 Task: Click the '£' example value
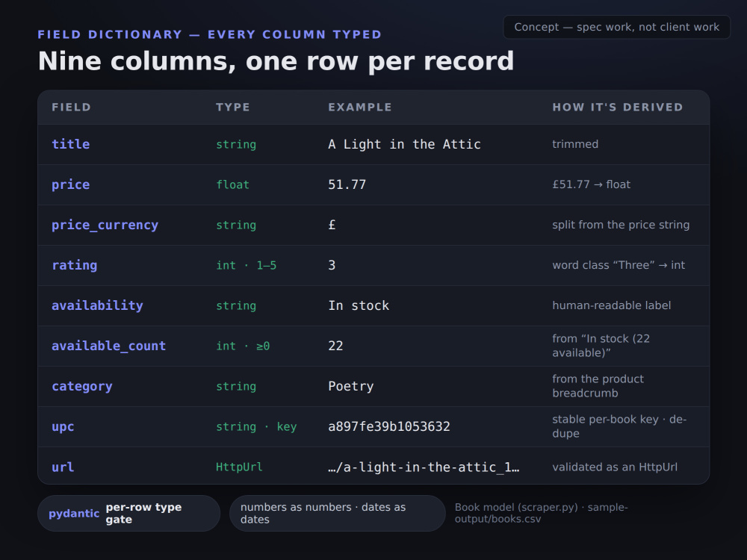332,225
